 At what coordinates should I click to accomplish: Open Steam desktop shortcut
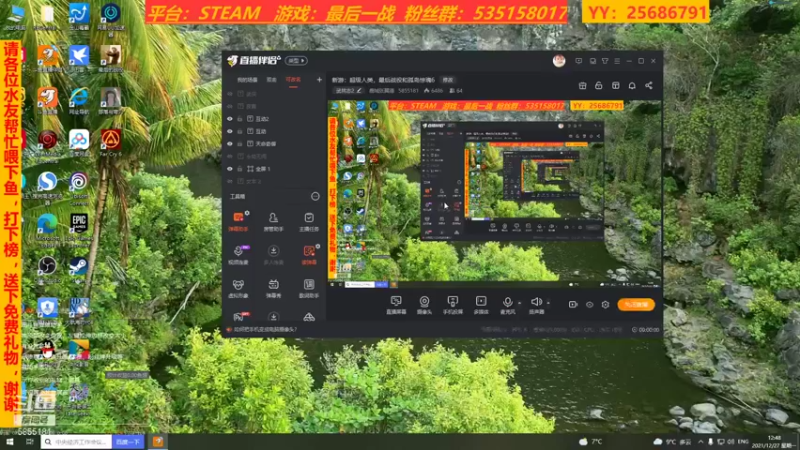pos(79,270)
